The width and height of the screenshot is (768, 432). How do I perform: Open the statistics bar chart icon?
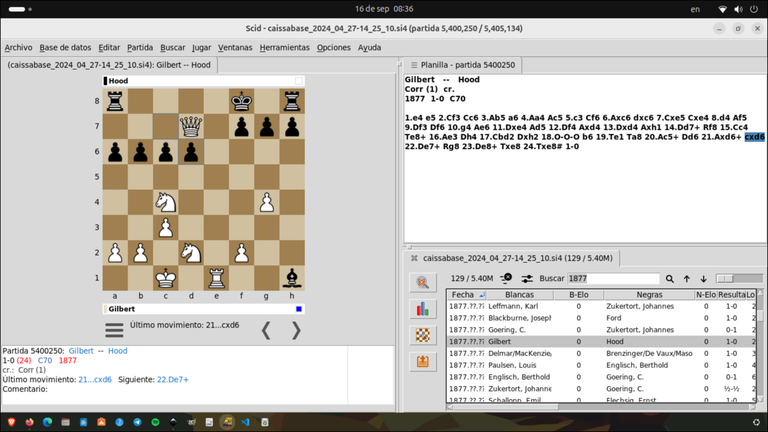pyautogui.click(x=423, y=309)
